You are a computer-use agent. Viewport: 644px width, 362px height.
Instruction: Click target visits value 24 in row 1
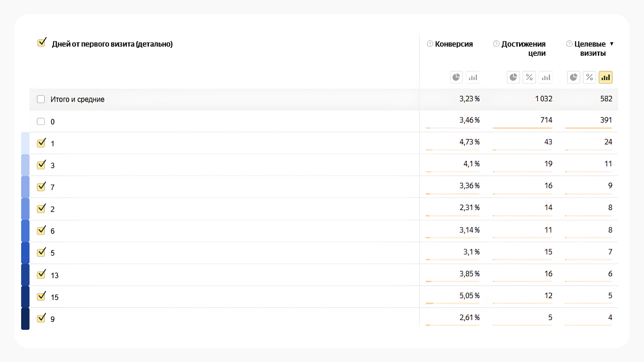point(608,142)
